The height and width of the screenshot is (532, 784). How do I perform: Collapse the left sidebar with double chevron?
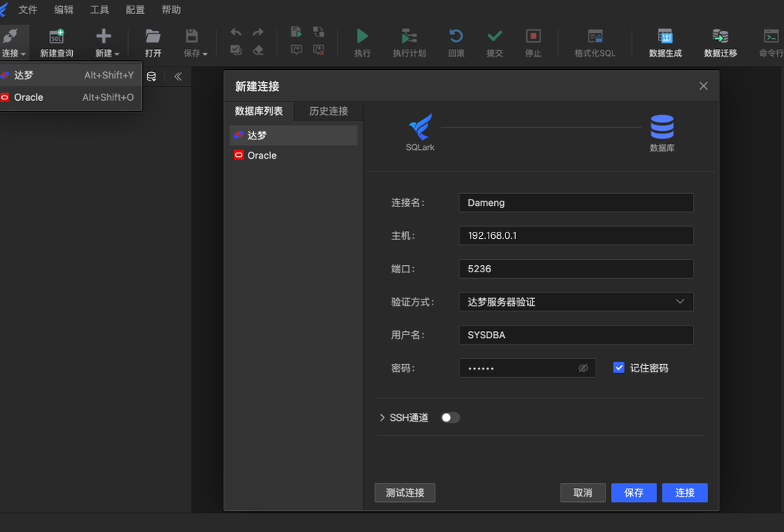(178, 76)
